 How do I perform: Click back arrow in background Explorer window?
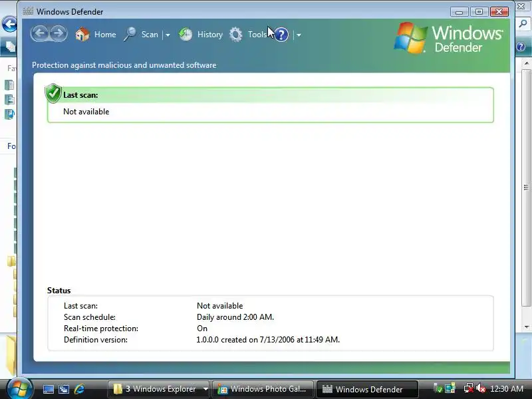click(x=9, y=24)
